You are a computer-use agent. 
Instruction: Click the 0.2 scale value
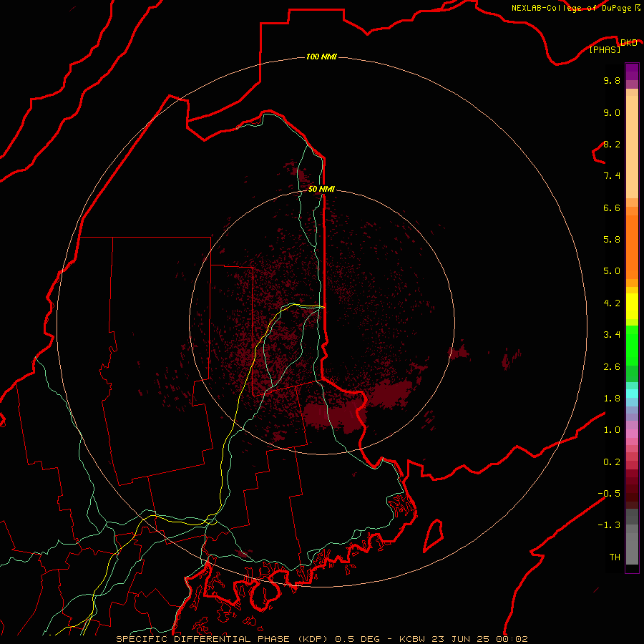[x=612, y=462]
